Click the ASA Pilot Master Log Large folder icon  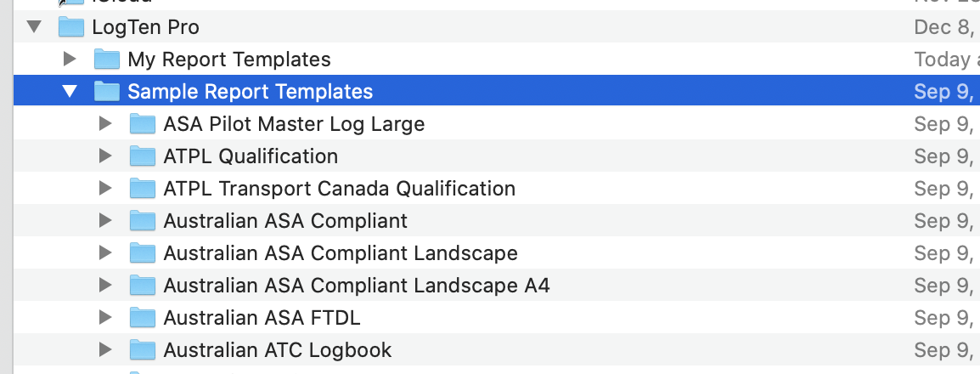pyautogui.click(x=143, y=124)
